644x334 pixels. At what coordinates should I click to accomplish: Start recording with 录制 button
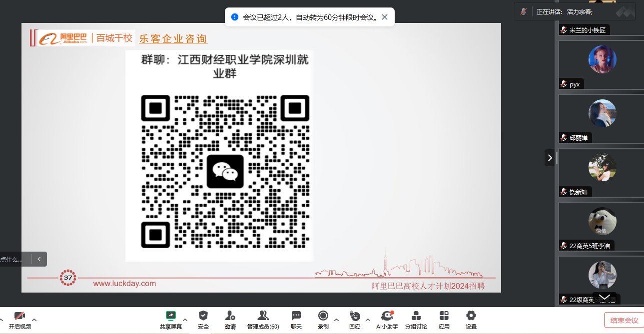point(323,319)
